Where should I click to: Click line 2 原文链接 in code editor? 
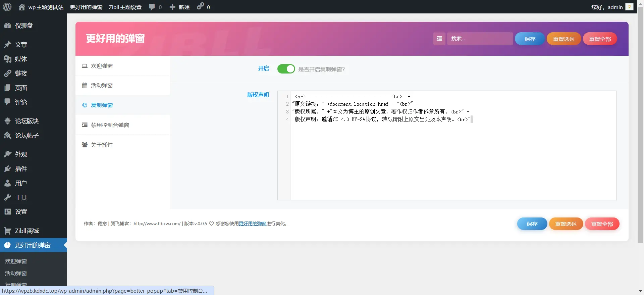(x=355, y=104)
